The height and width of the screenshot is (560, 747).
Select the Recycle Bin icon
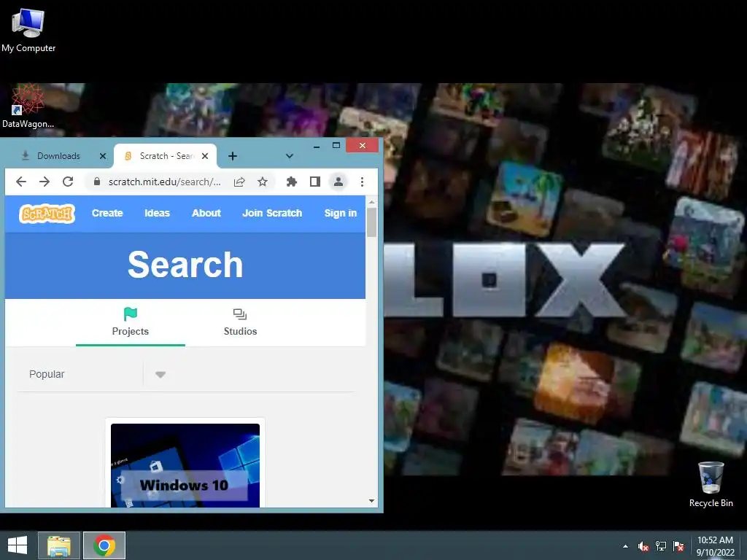click(711, 484)
